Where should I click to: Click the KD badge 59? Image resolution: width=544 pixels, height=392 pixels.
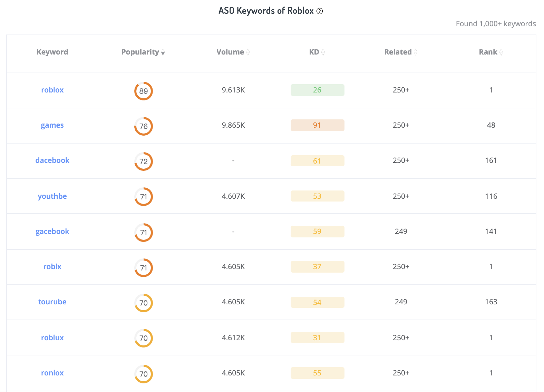click(318, 232)
